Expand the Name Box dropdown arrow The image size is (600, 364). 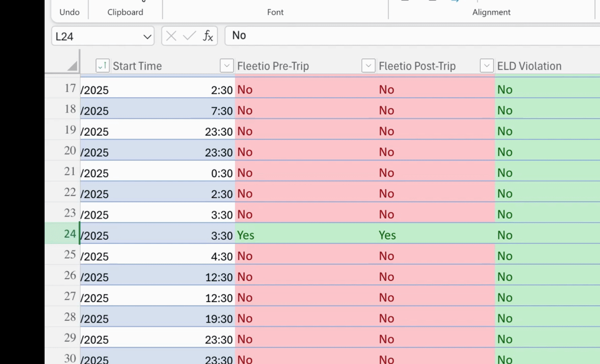click(x=147, y=36)
